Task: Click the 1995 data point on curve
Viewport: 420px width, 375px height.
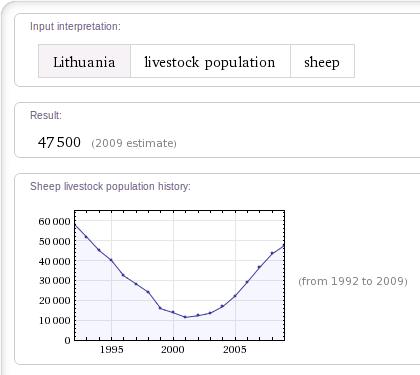Action: [111, 260]
